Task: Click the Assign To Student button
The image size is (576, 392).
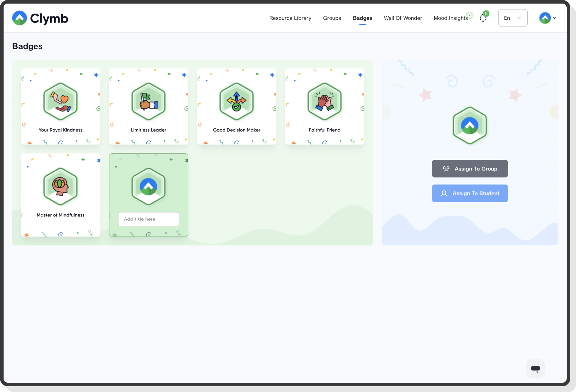Action: coord(470,193)
